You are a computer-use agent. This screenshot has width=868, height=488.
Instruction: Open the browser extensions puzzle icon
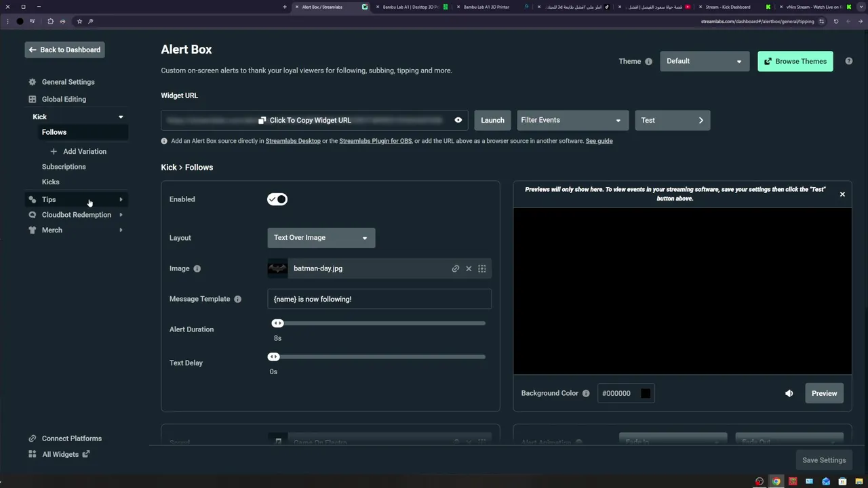[50, 21]
